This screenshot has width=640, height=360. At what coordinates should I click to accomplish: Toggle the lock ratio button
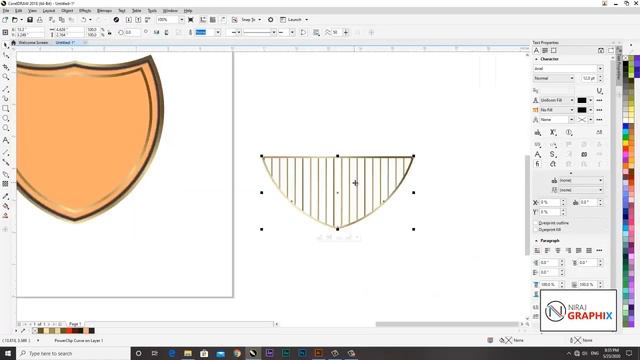[109, 32]
